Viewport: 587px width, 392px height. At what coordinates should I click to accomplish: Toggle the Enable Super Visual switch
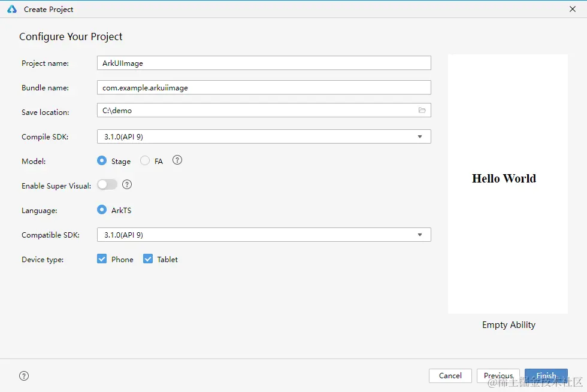[107, 184]
